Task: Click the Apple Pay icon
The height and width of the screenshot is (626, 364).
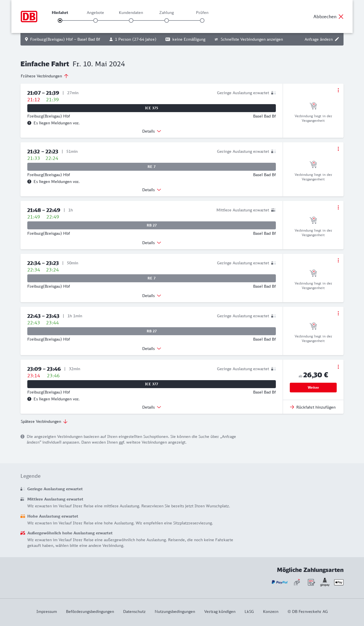Action: (339, 582)
